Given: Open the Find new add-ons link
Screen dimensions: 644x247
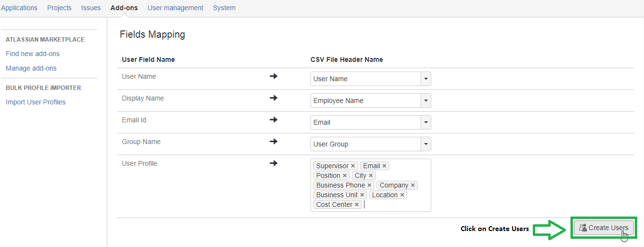Looking at the screenshot, I should [x=33, y=54].
